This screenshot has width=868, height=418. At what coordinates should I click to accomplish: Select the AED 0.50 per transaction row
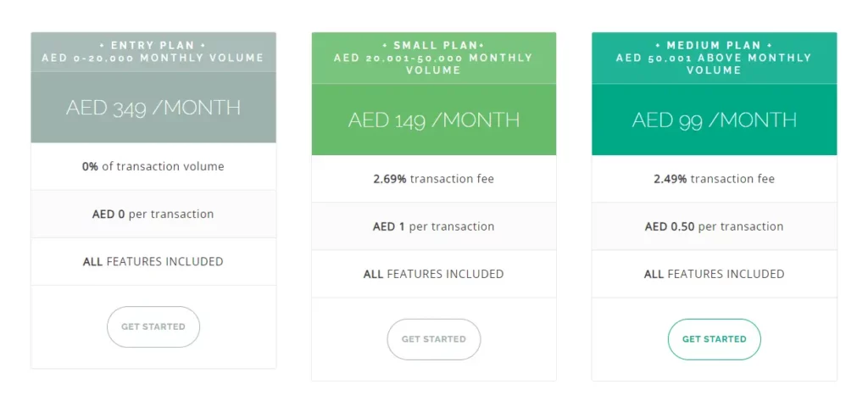point(714,226)
